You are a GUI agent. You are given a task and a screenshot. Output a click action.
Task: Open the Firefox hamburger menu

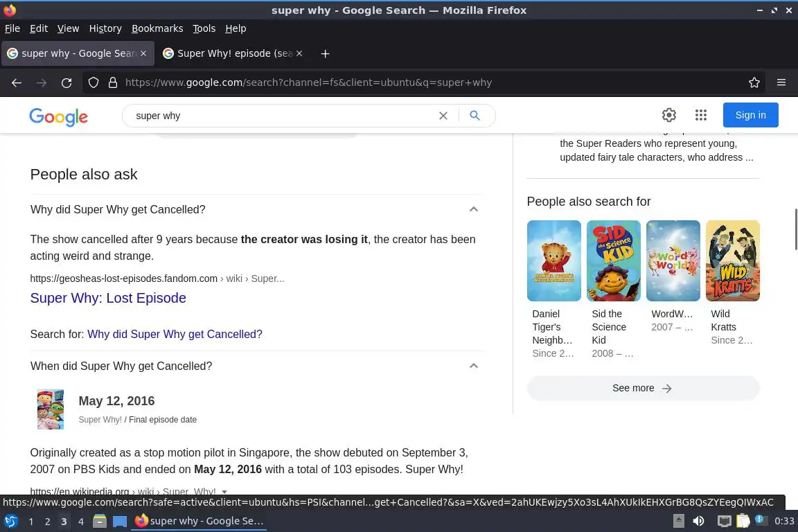781,82
